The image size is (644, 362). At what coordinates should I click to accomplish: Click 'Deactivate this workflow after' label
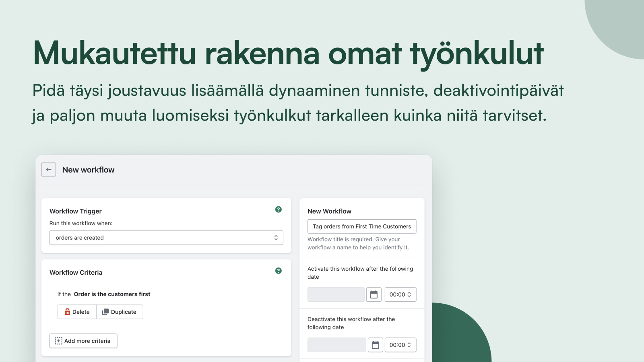(351, 323)
